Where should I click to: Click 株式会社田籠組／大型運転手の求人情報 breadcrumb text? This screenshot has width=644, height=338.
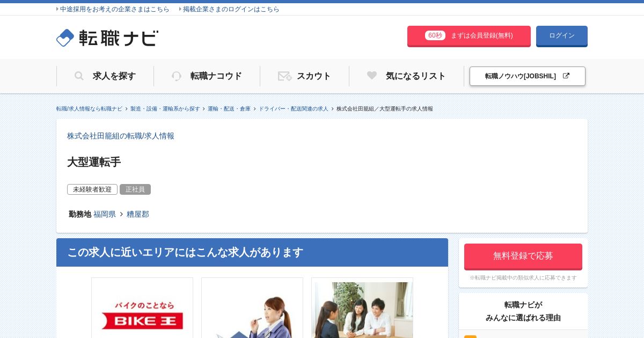coord(385,109)
